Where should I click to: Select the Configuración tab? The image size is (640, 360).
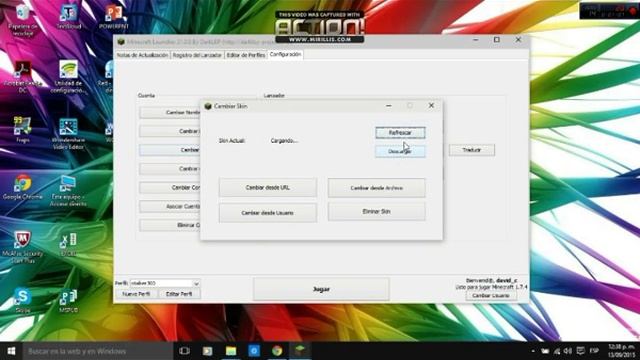point(285,54)
